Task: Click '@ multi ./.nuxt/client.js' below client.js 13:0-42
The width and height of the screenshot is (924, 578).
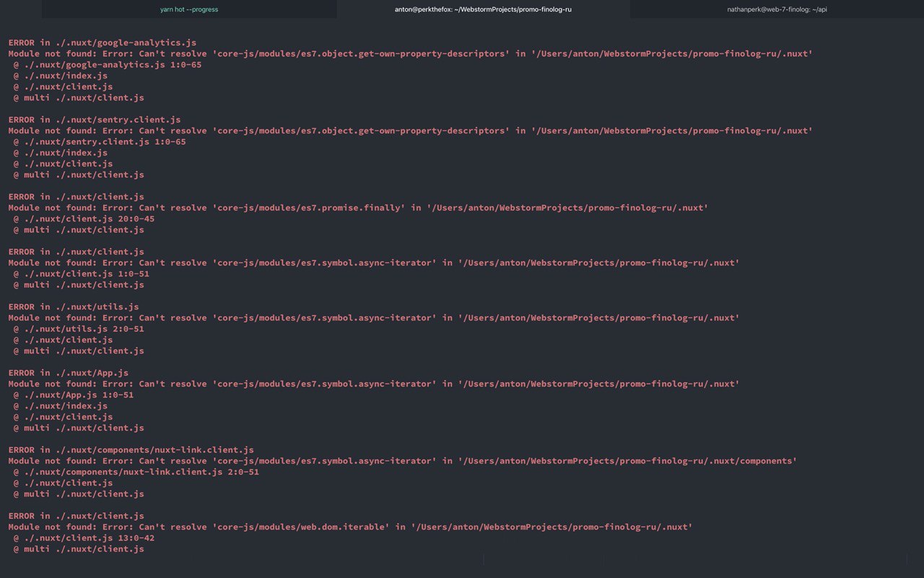Action: coord(79,549)
